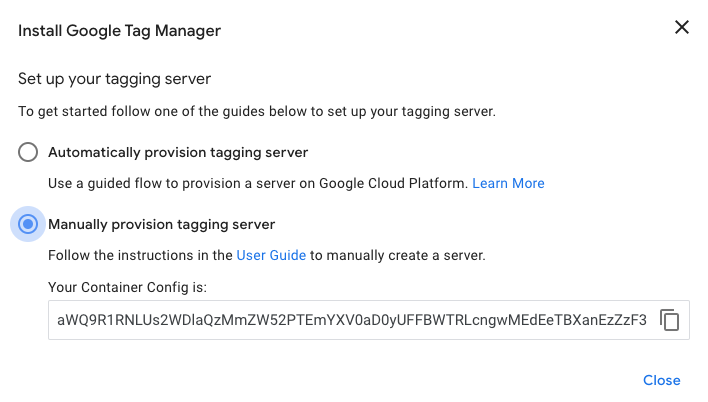Dismiss the dialog with the X icon
The image size is (708, 402).
[681, 27]
